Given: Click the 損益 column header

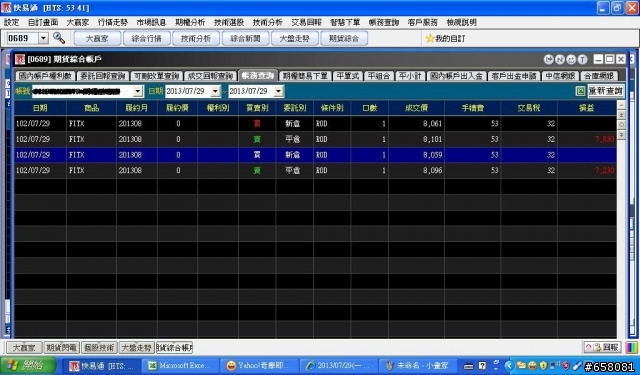Looking at the screenshot, I should pyautogui.click(x=587, y=108).
